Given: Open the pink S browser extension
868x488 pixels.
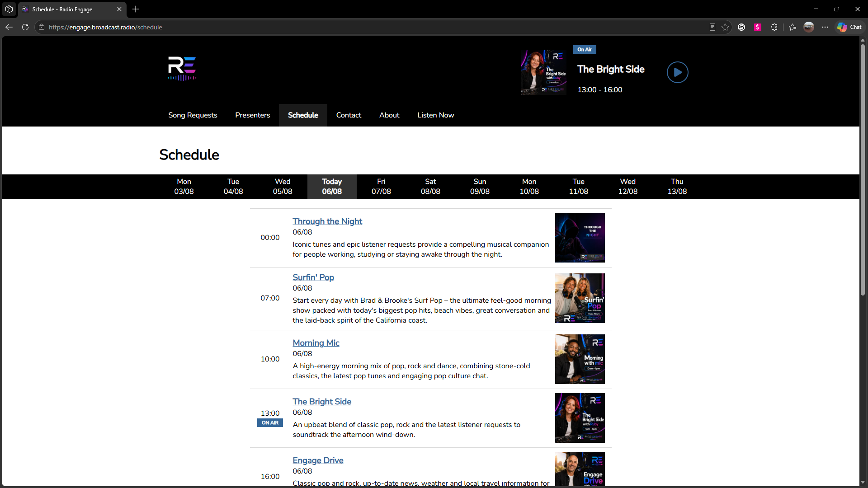Looking at the screenshot, I should click(758, 27).
